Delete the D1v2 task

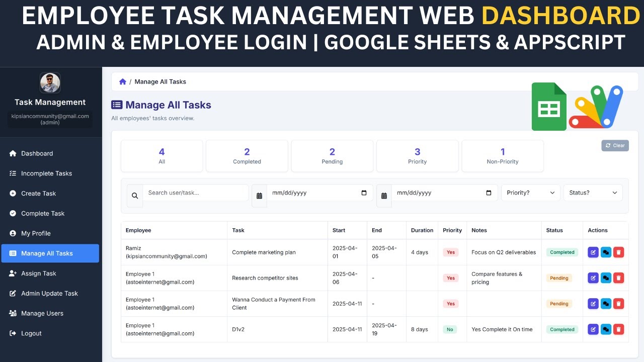619,329
